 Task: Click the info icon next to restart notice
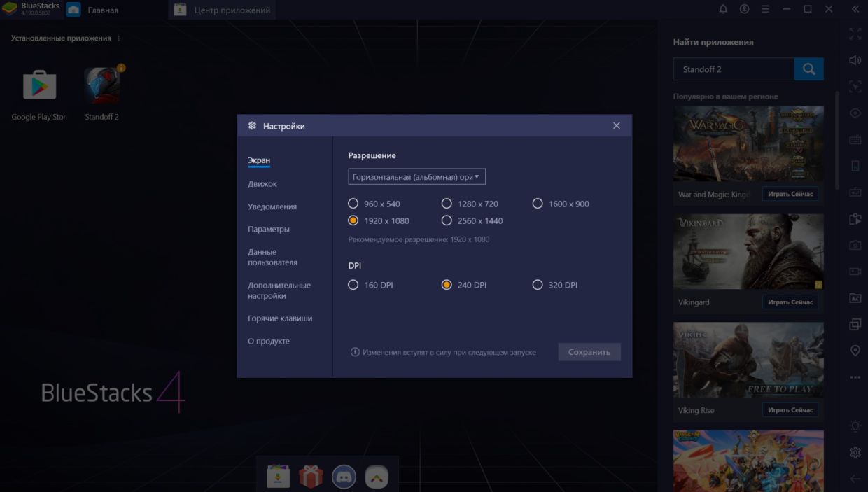(355, 352)
